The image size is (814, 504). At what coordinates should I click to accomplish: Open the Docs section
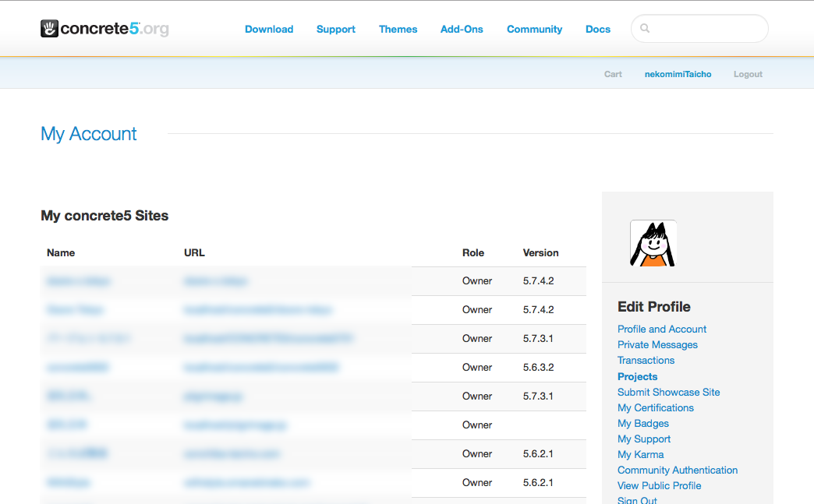(598, 30)
